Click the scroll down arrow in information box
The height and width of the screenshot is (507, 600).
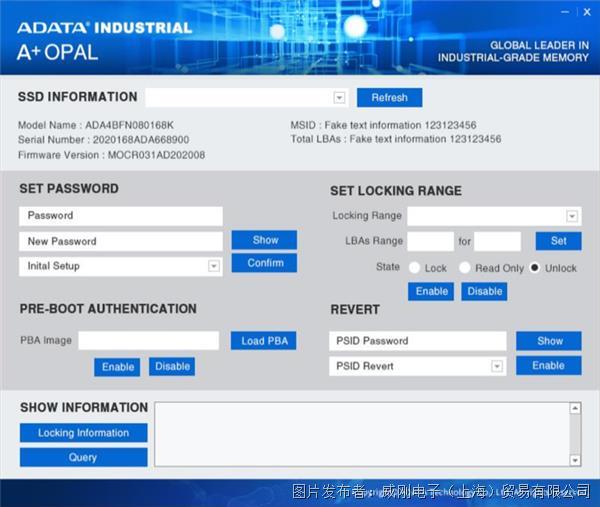575,460
